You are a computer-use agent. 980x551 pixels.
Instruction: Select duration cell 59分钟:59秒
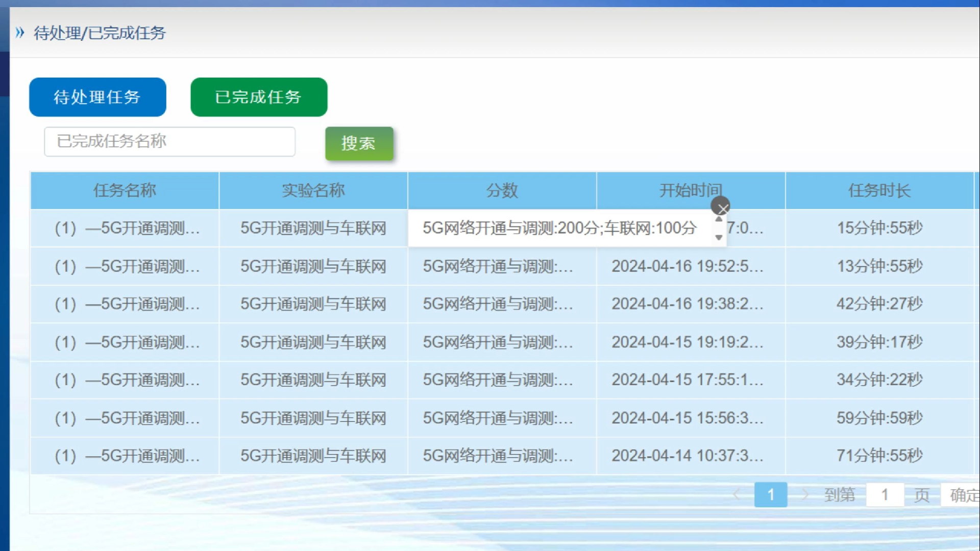[x=879, y=418]
